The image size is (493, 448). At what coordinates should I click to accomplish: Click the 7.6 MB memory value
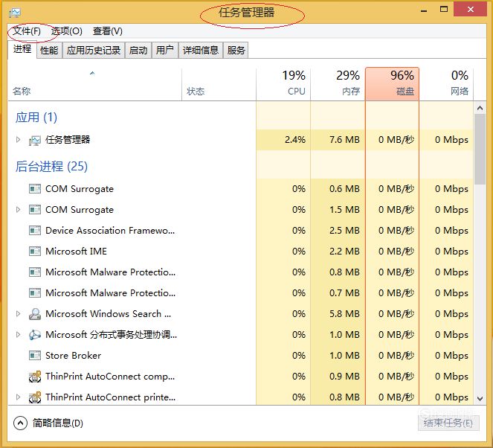344,140
